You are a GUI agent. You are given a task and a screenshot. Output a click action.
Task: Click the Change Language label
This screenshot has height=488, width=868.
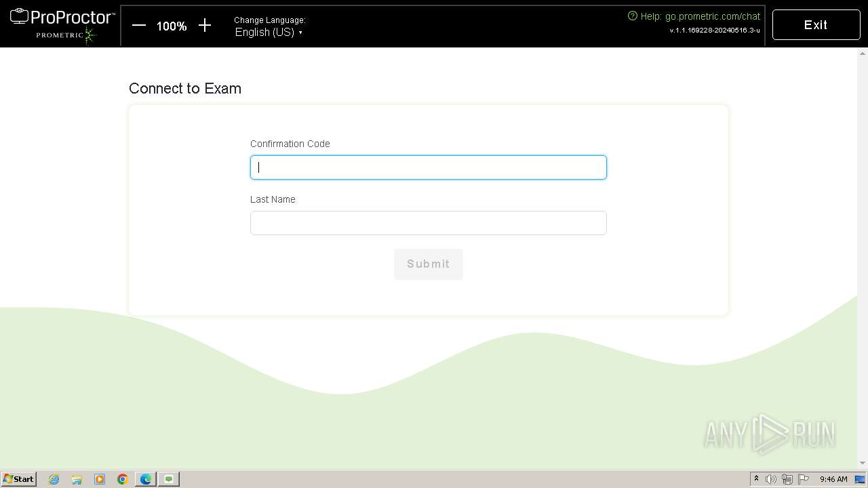[x=270, y=20]
